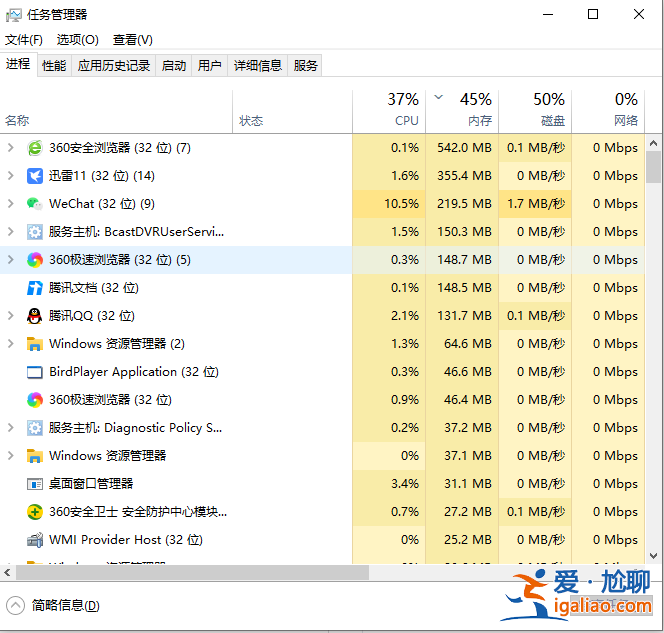The width and height of the screenshot is (664, 633).
Task: Click the WeChat process icon
Action: pos(35,204)
